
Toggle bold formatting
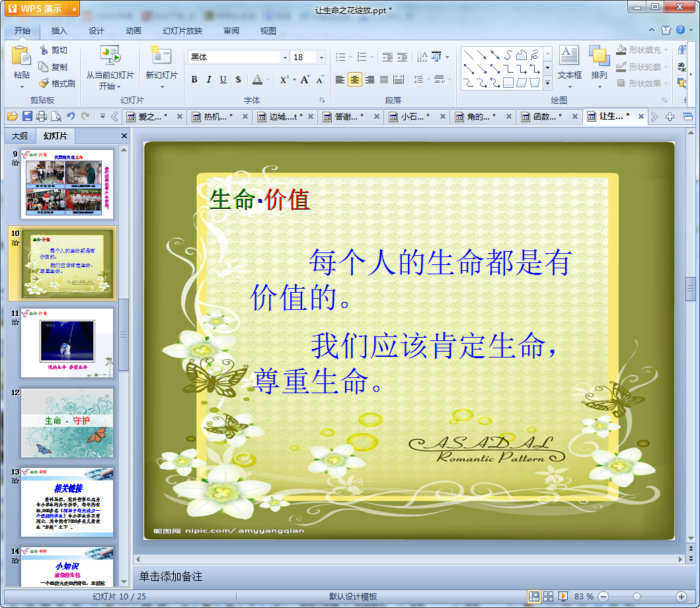(194, 79)
